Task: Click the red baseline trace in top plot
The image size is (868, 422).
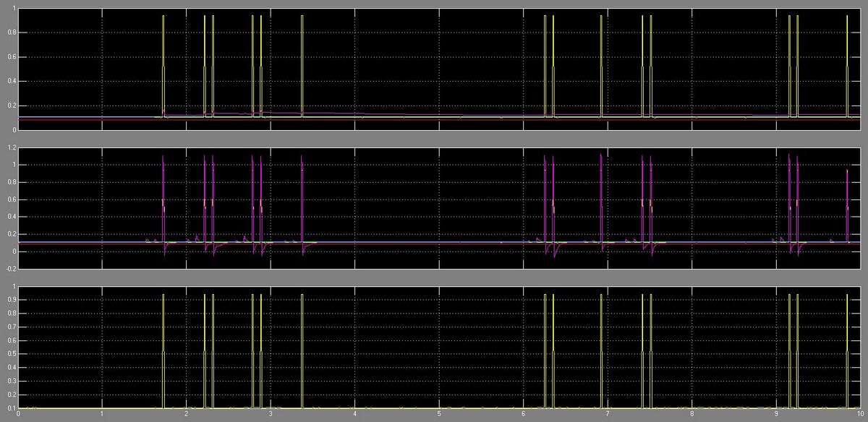Action: [x=434, y=120]
